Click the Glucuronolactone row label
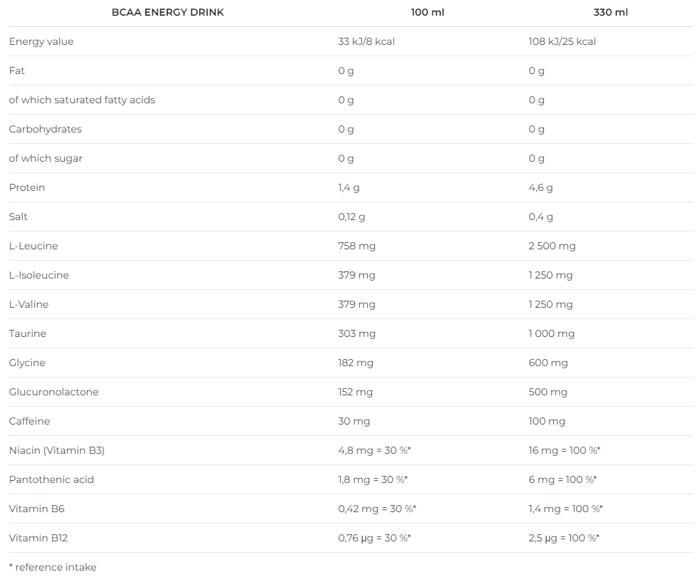The image size is (700, 582). [54, 392]
